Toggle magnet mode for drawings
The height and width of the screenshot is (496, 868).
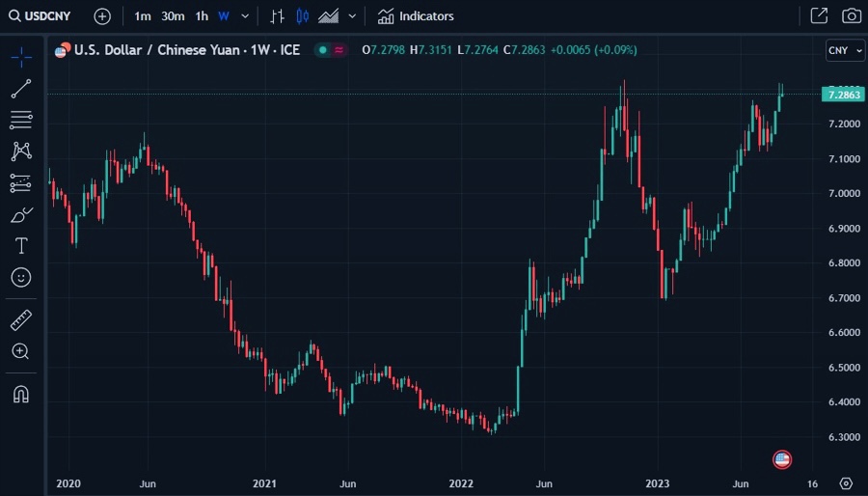pyautogui.click(x=21, y=394)
